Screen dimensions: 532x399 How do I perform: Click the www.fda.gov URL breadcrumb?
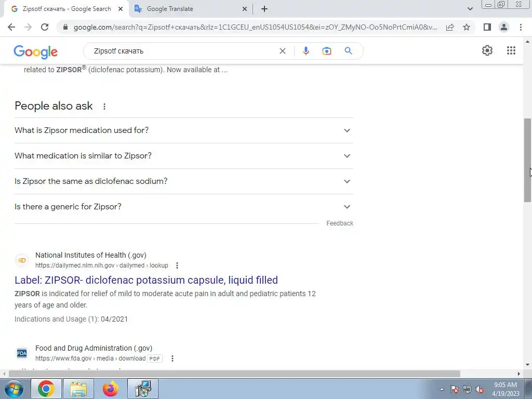tap(90, 358)
